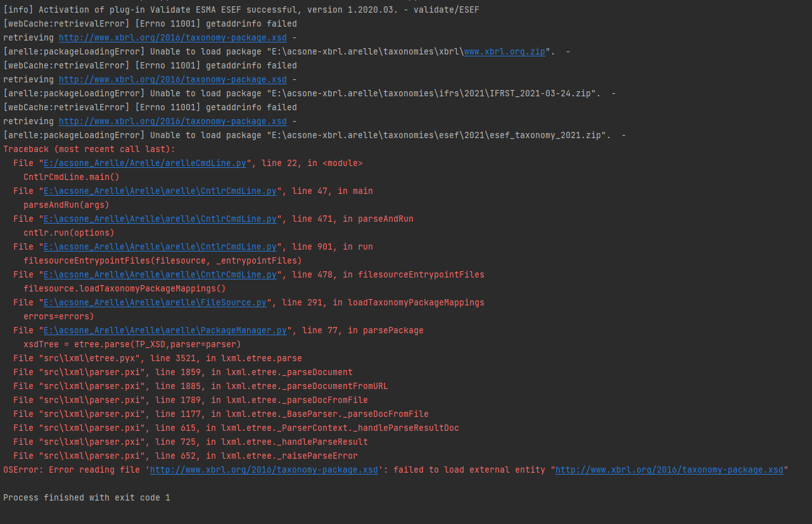Jump to CntlrCmdLine.py line 901 in run
This screenshot has height=524, width=812.
[x=158, y=246]
